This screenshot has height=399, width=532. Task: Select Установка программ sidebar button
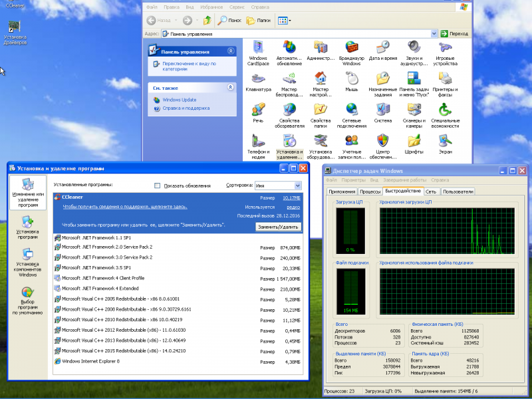28,227
